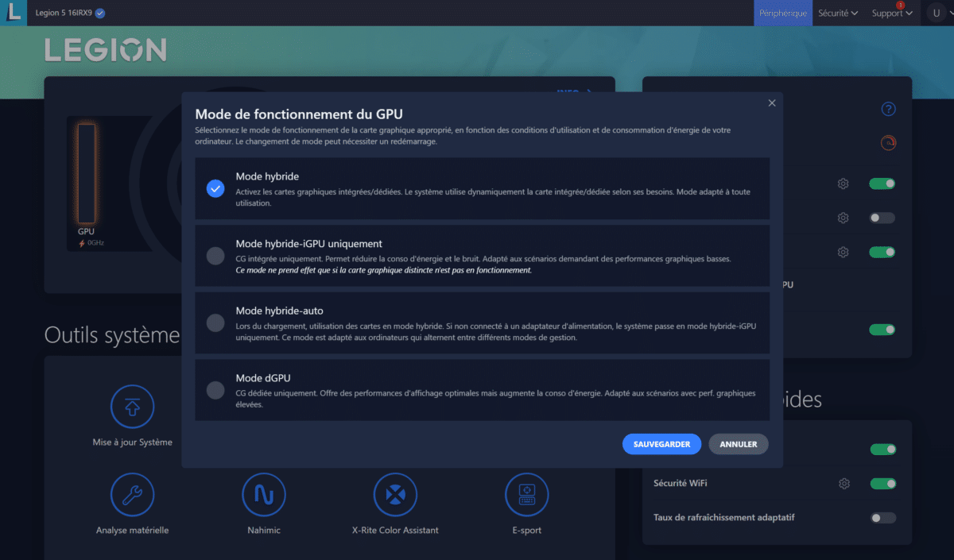Open the Sécurité WiFi gear settings icon

tap(844, 484)
